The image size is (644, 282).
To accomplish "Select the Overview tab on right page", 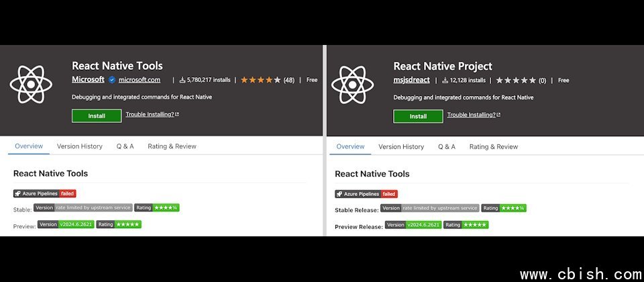I will [x=350, y=146].
